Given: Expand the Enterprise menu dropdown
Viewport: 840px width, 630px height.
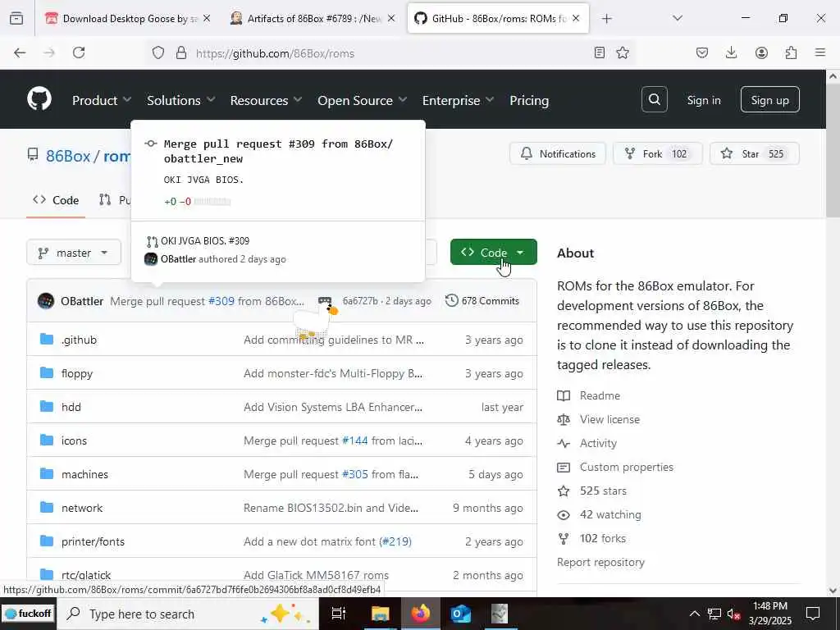Looking at the screenshot, I should [458, 100].
